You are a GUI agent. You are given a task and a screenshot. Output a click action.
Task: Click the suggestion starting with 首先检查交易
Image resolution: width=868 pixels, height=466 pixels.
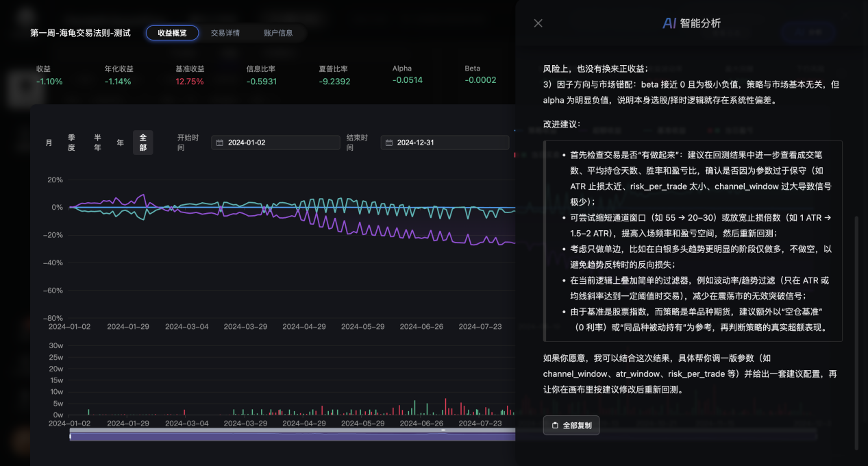pos(701,178)
